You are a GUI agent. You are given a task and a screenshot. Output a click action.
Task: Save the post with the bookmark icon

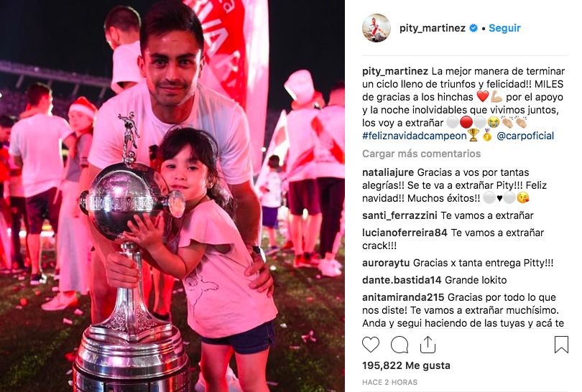coord(561,344)
